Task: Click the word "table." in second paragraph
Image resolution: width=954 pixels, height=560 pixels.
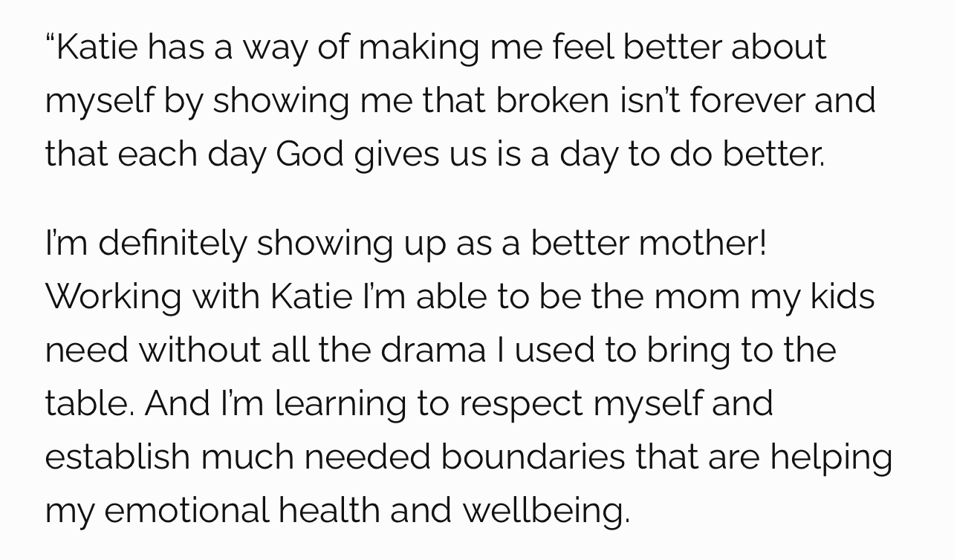Action: [89, 403]
